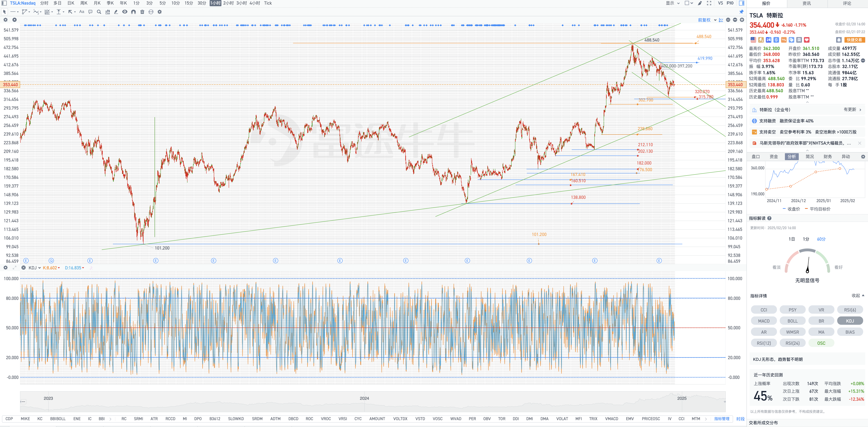This screenshot has width=868, height=427.
Task: Open the candlestick statistics tool
Action: pos(108,12)
